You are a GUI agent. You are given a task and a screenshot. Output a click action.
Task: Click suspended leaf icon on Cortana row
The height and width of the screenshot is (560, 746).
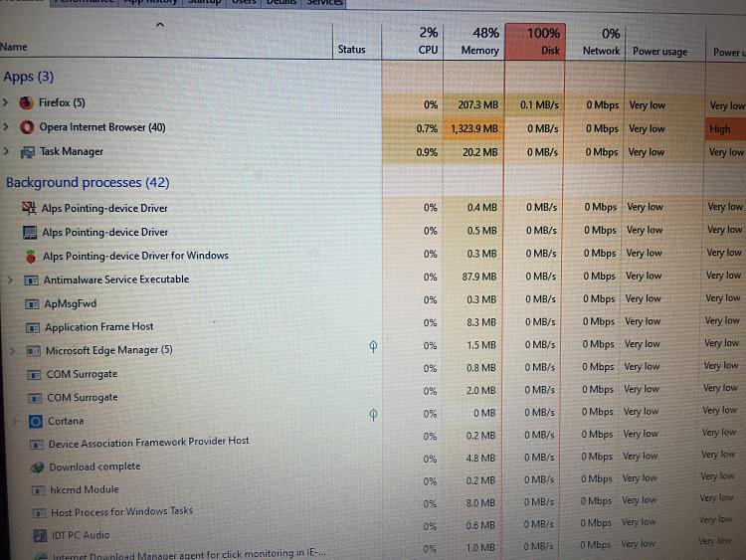click(373, 415)
